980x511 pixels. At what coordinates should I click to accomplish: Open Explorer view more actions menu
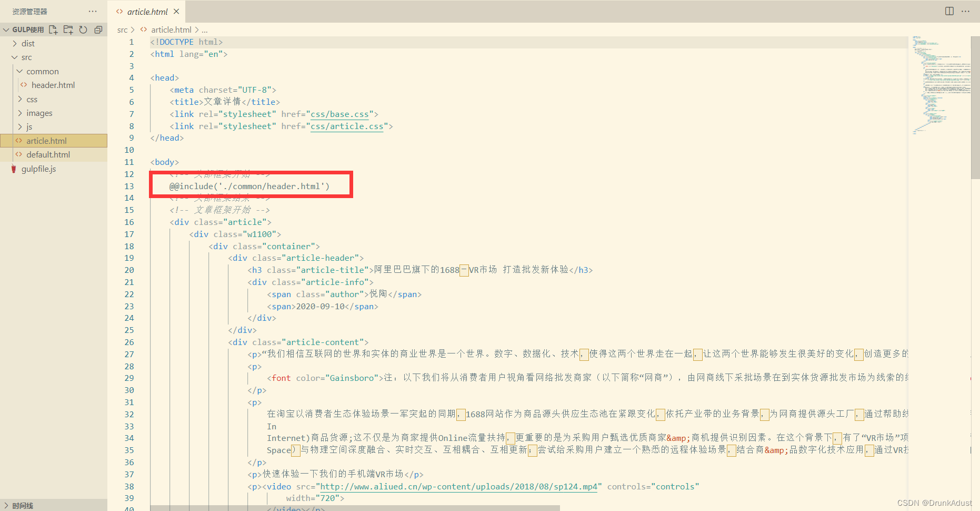point(93,11)
